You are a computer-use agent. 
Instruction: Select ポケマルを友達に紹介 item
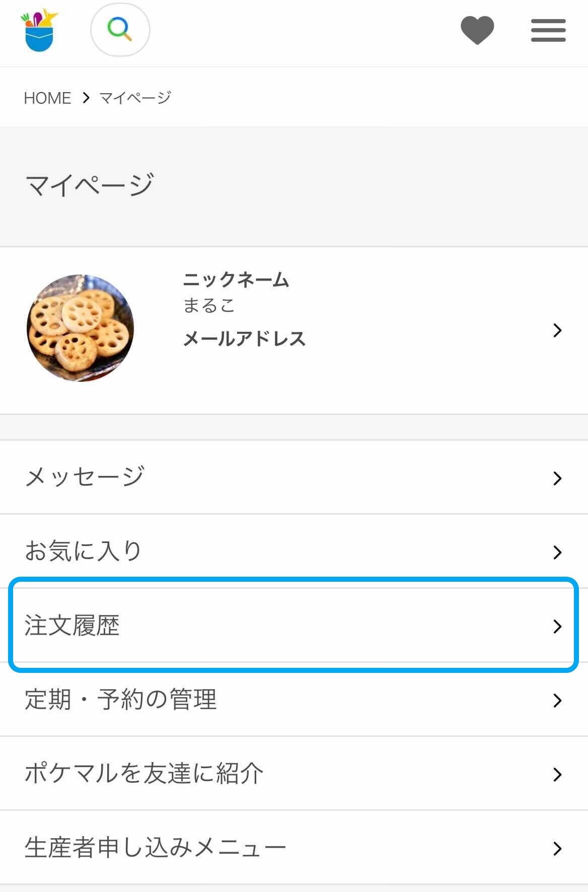(x=144, y=774)
